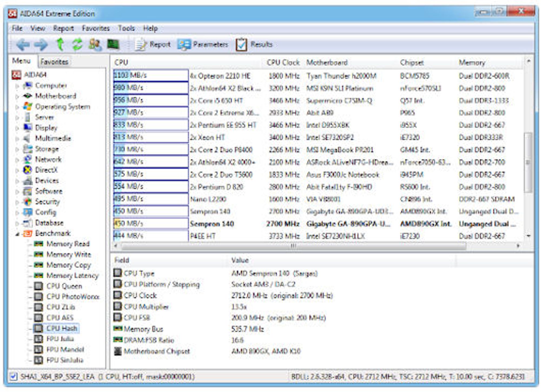Expand the Software tree node arrow
The width and height of the screenshot is (541, 392).
pyautogui.click(x=17, y=192)
